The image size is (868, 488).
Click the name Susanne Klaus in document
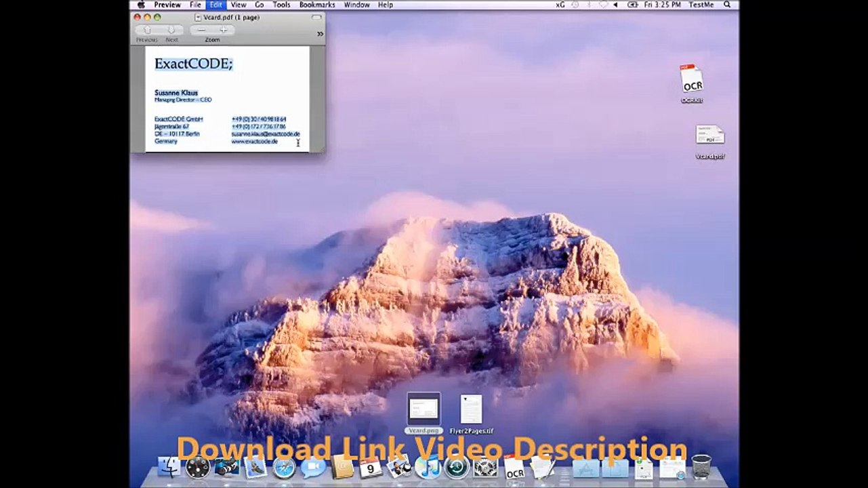(x=176, y=93)
